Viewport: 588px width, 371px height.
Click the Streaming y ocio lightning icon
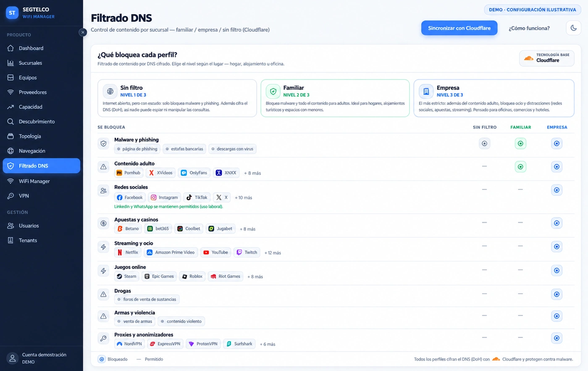(103, 247)
